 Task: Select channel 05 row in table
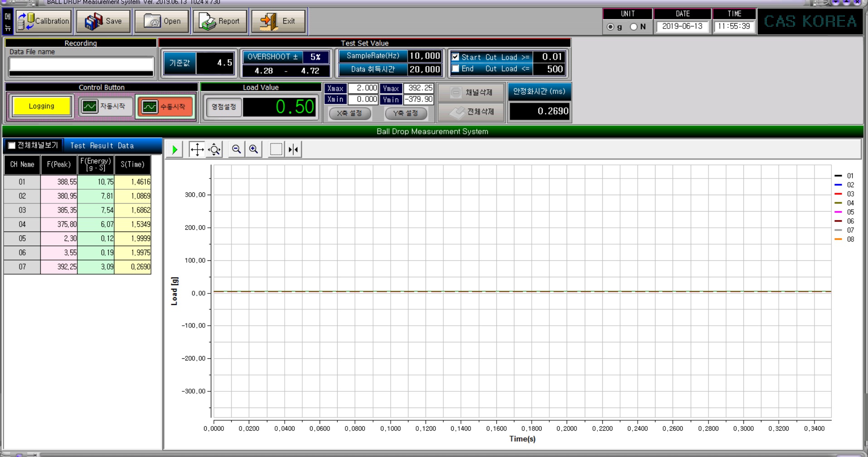[78, 239]
